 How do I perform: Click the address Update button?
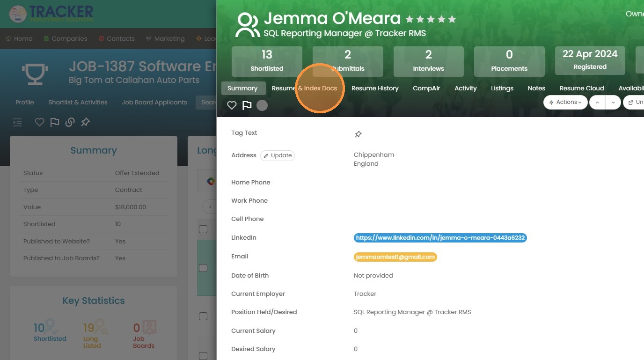click(278, 155)
